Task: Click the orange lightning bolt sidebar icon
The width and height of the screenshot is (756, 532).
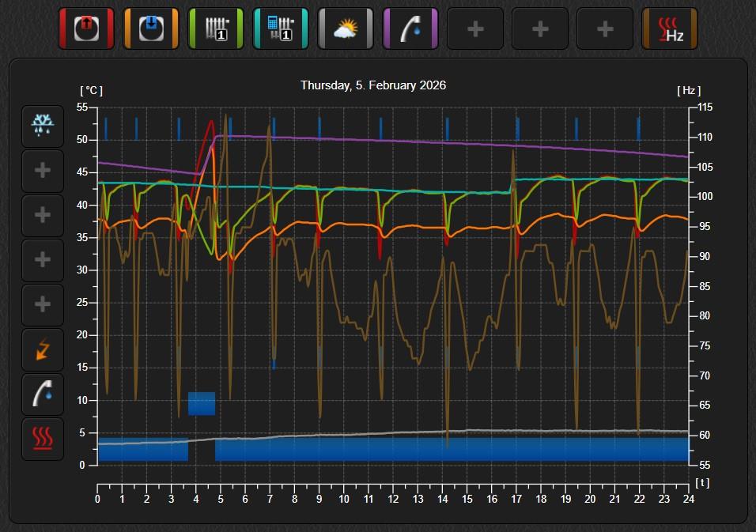Action: coord(42,349)
